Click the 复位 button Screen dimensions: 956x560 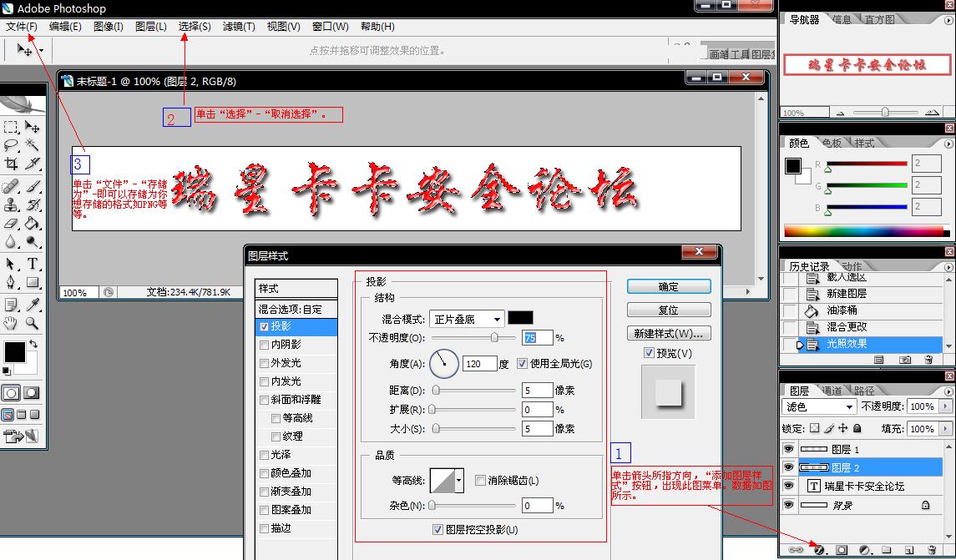click(669, 310)
